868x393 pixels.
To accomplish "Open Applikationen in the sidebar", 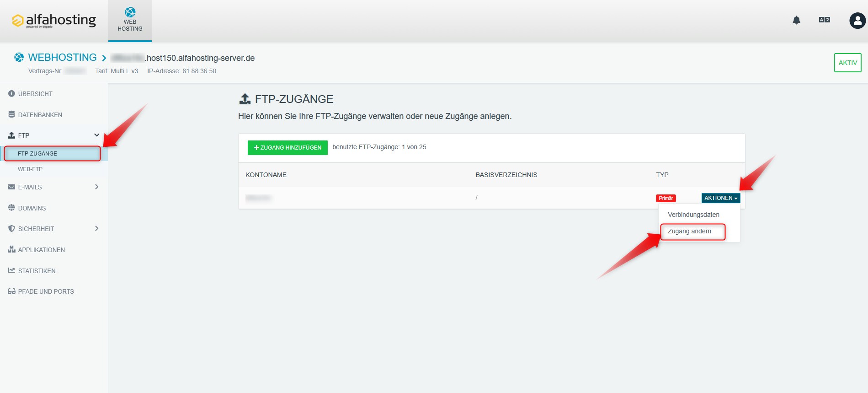I will coord(41,250).
